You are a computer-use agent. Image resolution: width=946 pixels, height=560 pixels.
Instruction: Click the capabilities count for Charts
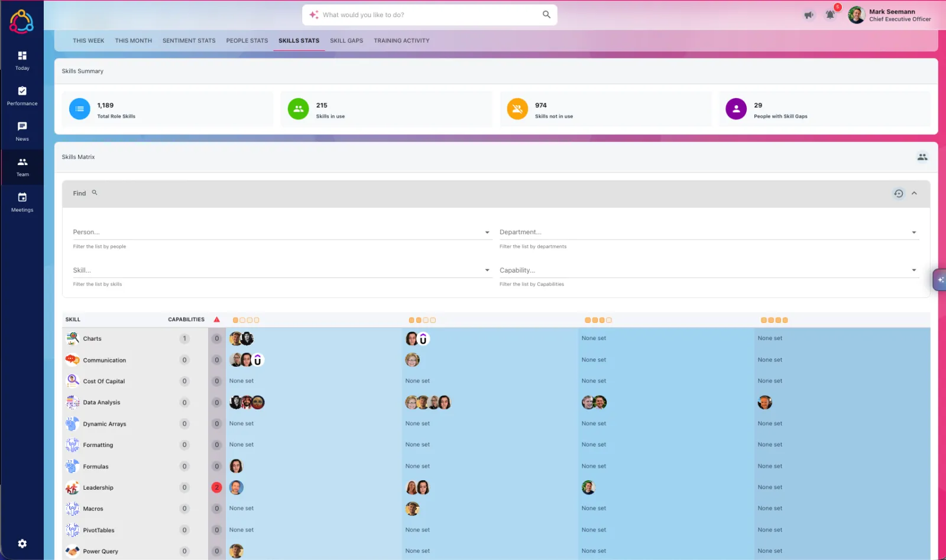point(184,338)
